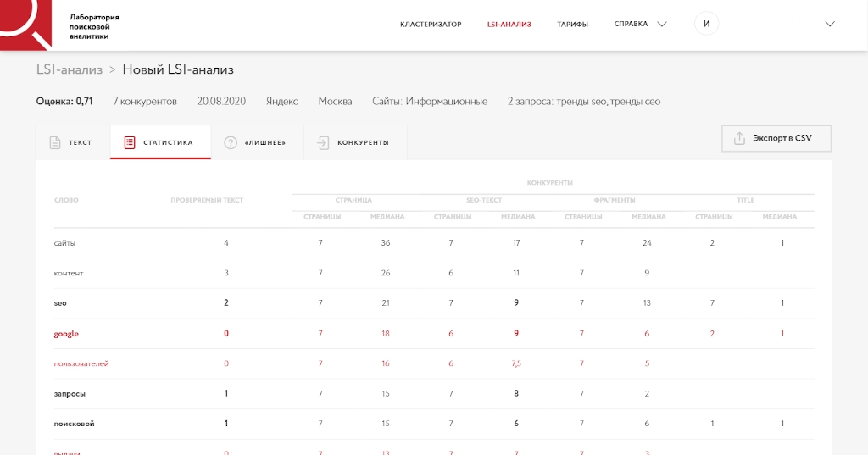Click the 'Новый LSI-анализ' page title
Image resolution: width=868 pixels, height=455 pixels.
coord(178,69)
